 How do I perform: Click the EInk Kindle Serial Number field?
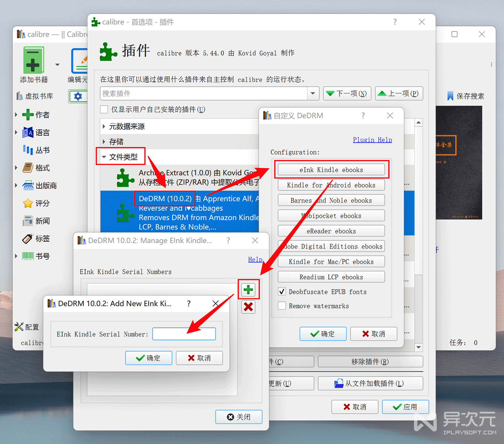pyautogui.click(x=184, y=334)
